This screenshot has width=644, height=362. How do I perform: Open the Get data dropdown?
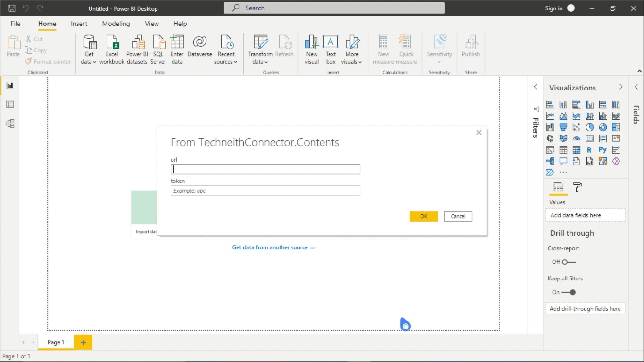click(x=89, y=49)
